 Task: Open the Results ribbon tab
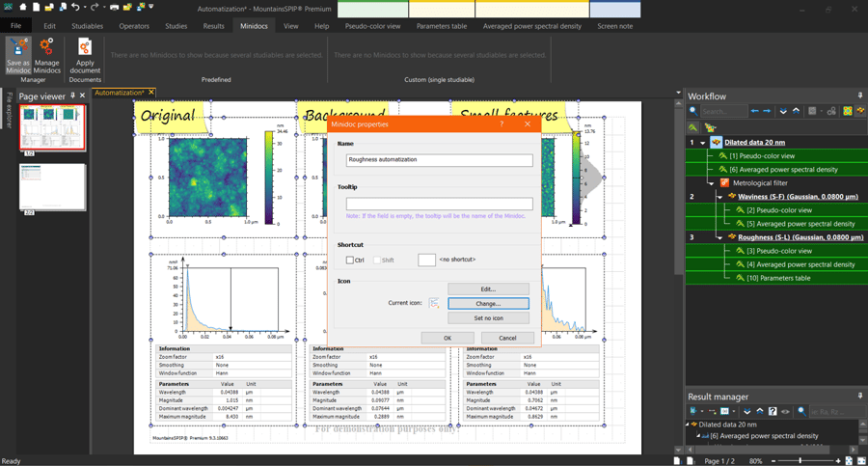[x=214, y=26]
